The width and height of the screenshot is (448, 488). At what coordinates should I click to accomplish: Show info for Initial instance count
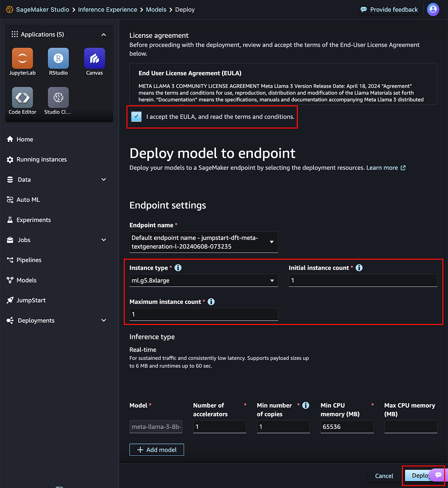359,268
